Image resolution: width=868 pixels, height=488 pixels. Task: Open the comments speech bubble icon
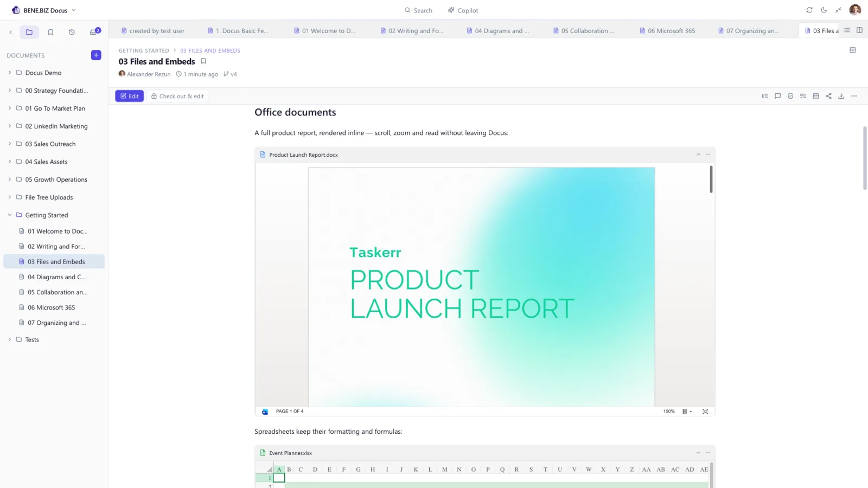777,96
